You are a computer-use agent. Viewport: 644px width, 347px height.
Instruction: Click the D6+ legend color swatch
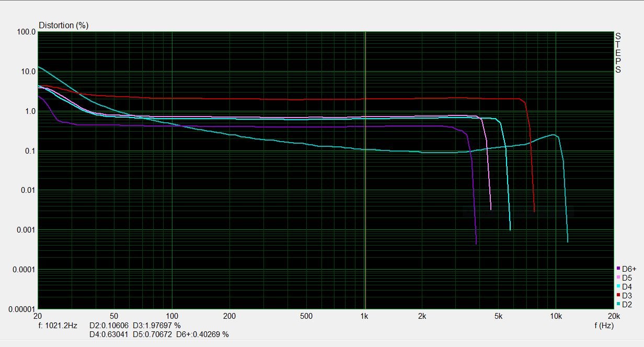pyautogui.click(x=618, y=269)
